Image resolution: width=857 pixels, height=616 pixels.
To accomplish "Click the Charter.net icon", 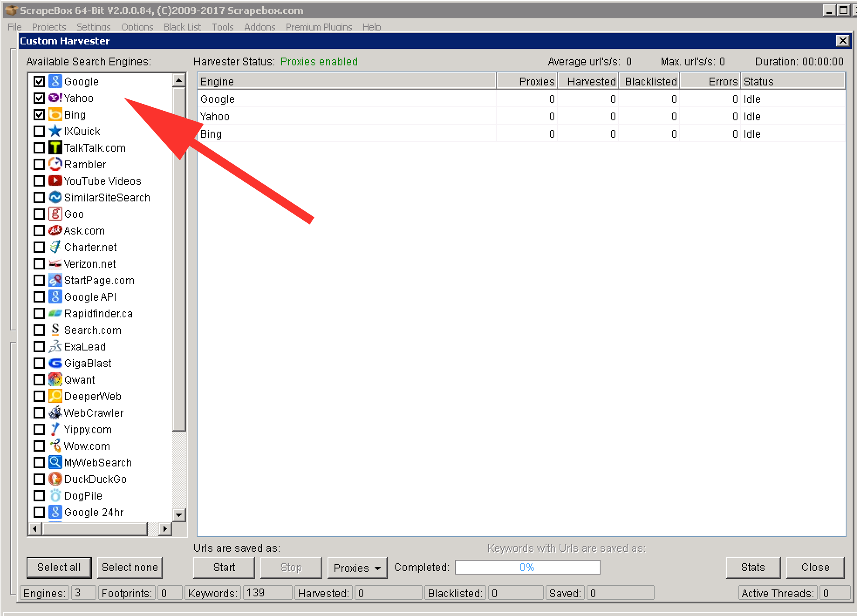I will pyautogui.click(x=55, y=247).
